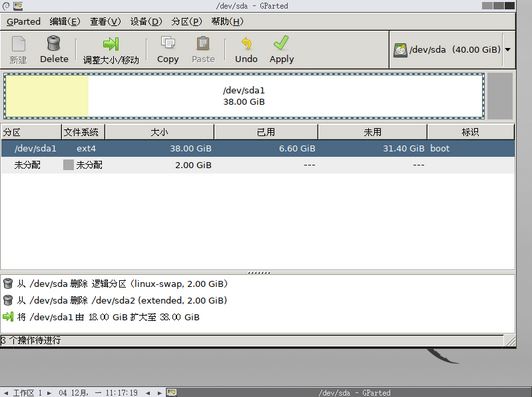The image size is (532, 397).
Task: Copy the selected partition
Action: pos(168,50)
